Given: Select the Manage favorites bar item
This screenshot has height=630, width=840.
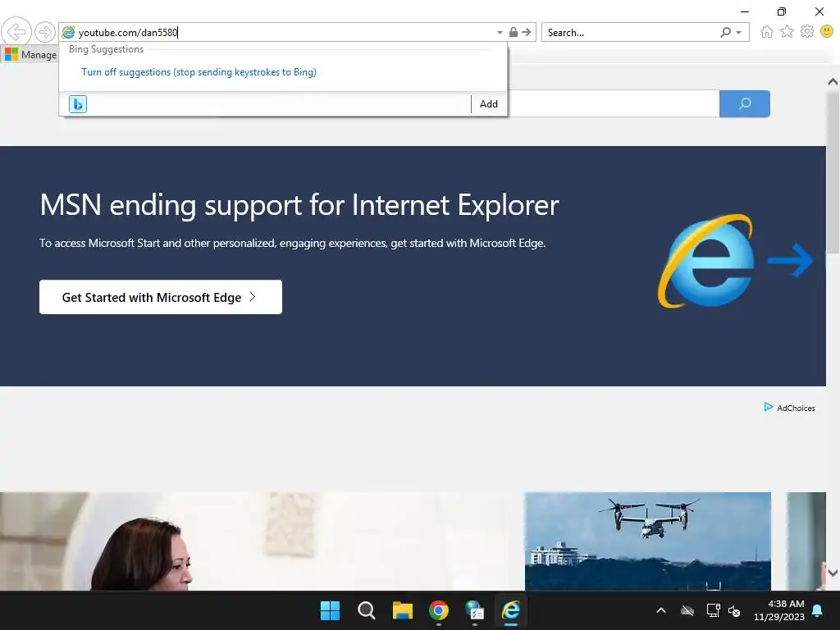Looking at the screenshot, I should pyautogui.click(x=30, y=55).
